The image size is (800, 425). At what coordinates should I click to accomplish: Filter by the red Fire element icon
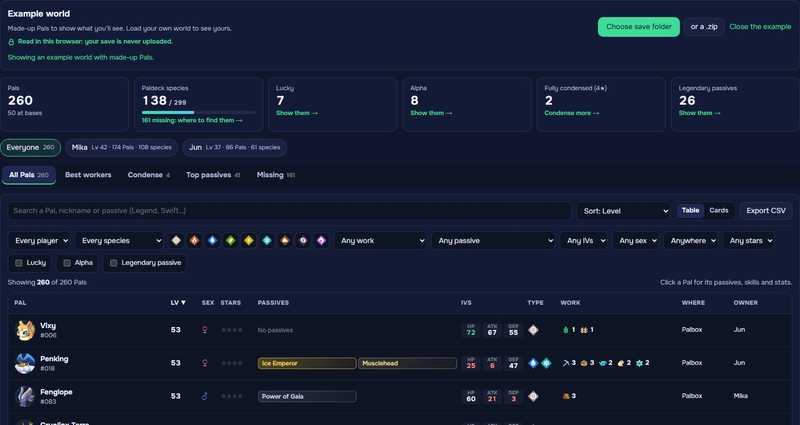[194, 240]
